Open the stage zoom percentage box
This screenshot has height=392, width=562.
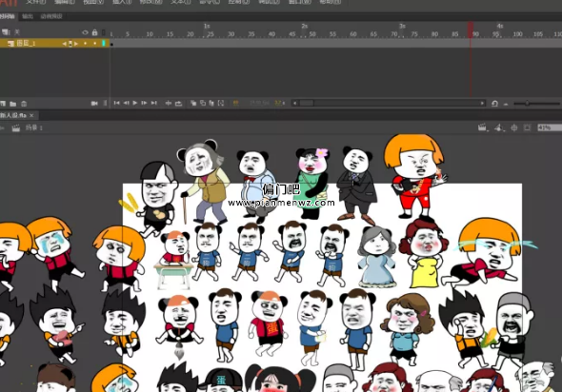[550, 127]
